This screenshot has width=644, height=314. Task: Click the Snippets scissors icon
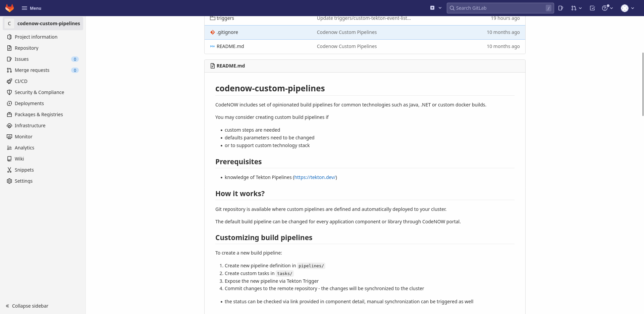pos(9,170)
